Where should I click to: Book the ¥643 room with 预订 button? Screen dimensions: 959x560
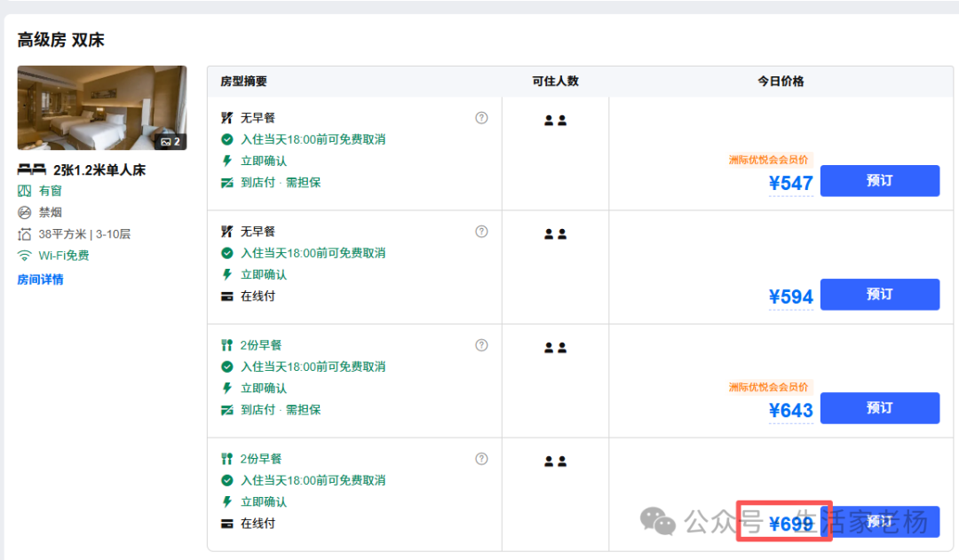coord(879,407)
